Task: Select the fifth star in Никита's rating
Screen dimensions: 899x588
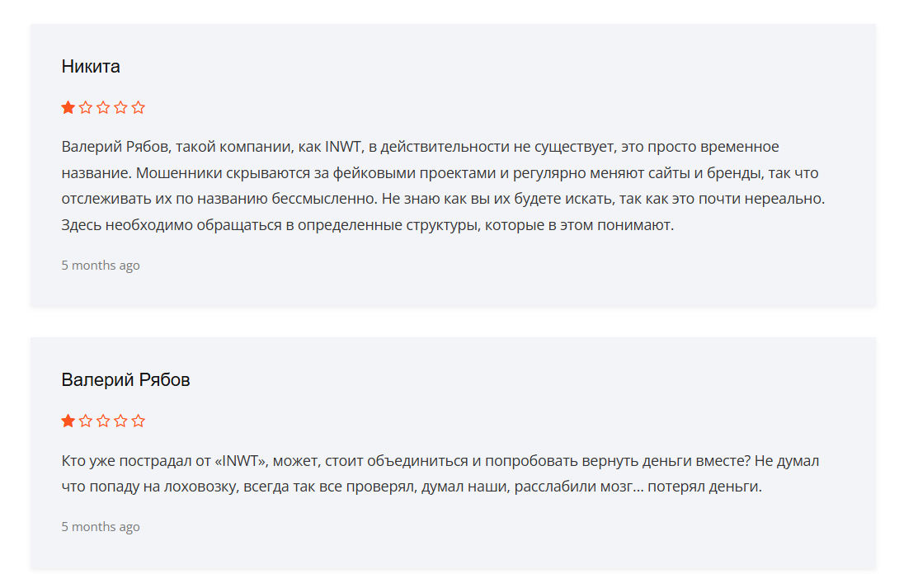Action: [x=139, y=107]
